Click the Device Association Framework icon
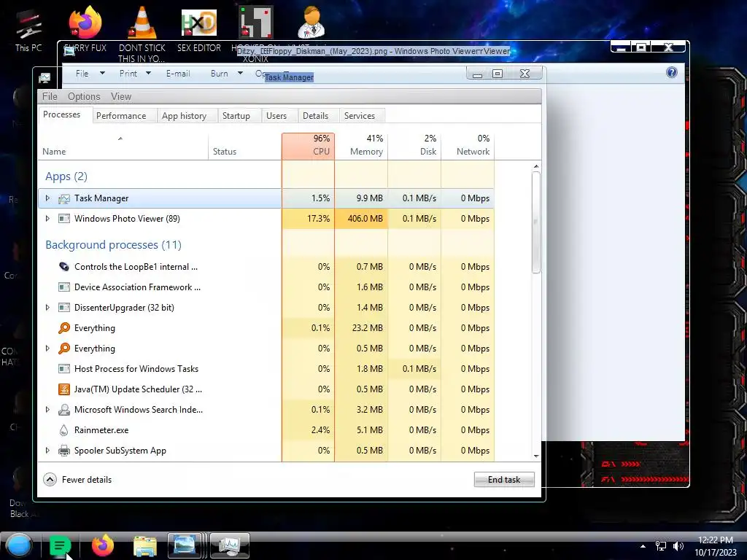This screenshot has height=560, width=747. [x=64, y=287]
